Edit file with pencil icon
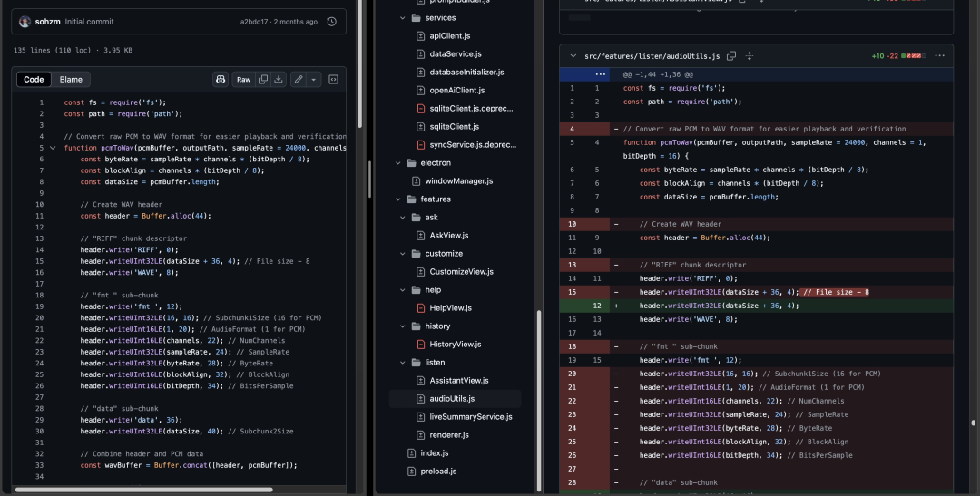The height and width of the screenshot is (496, 980). click(x=299, y=79)
